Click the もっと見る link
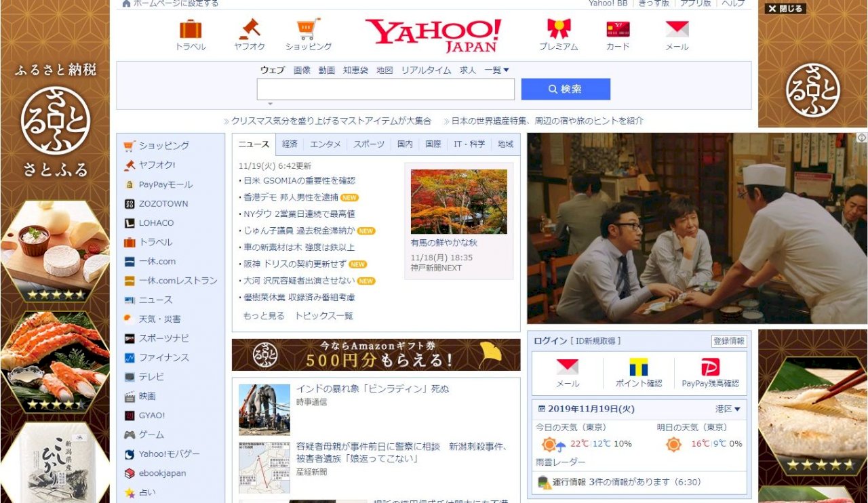 coord(264,316)
